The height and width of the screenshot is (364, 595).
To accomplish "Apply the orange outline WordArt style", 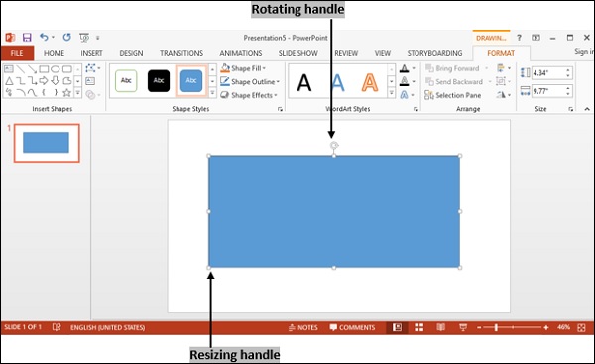I will pyautogui.click(x=369, y=82).
